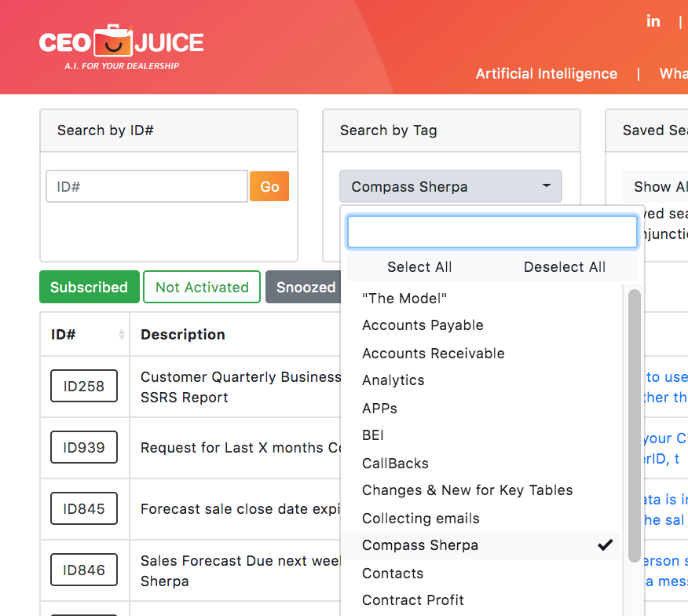Select Contract Profit tag option
Image resolution: width=688 pixels, height=616 pixels.
click(x=481, y=599)
